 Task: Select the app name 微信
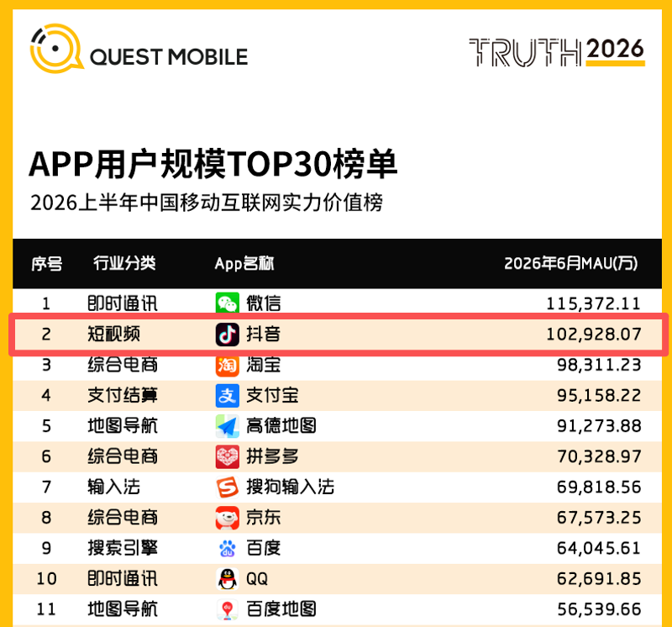264,303
